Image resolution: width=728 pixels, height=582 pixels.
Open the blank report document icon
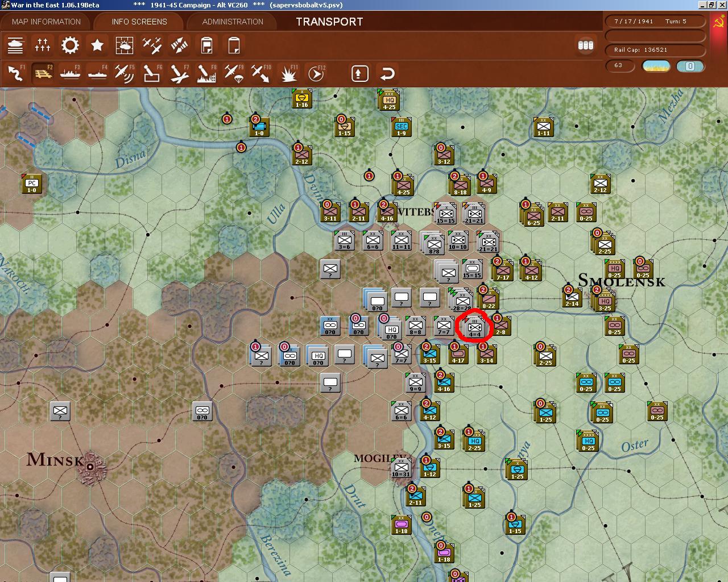click(x=234, y=45)
